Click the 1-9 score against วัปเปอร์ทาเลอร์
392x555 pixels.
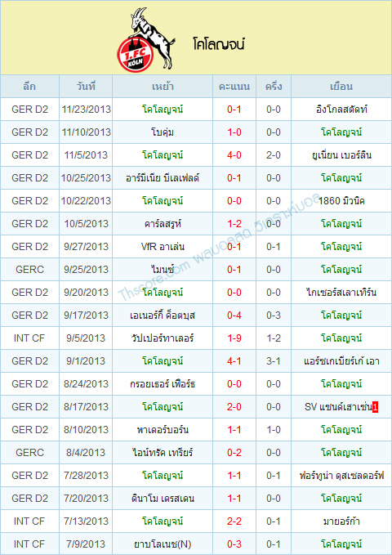click(234, 338)
